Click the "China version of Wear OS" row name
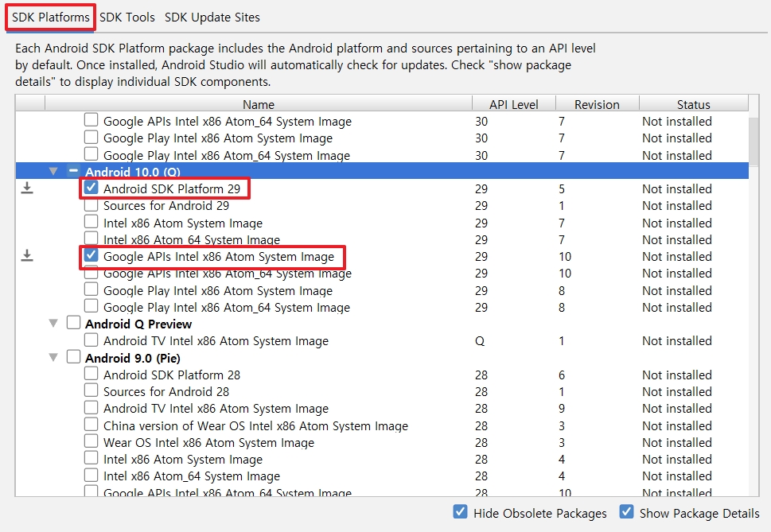The image size is (771, 532). coord(255,426)
